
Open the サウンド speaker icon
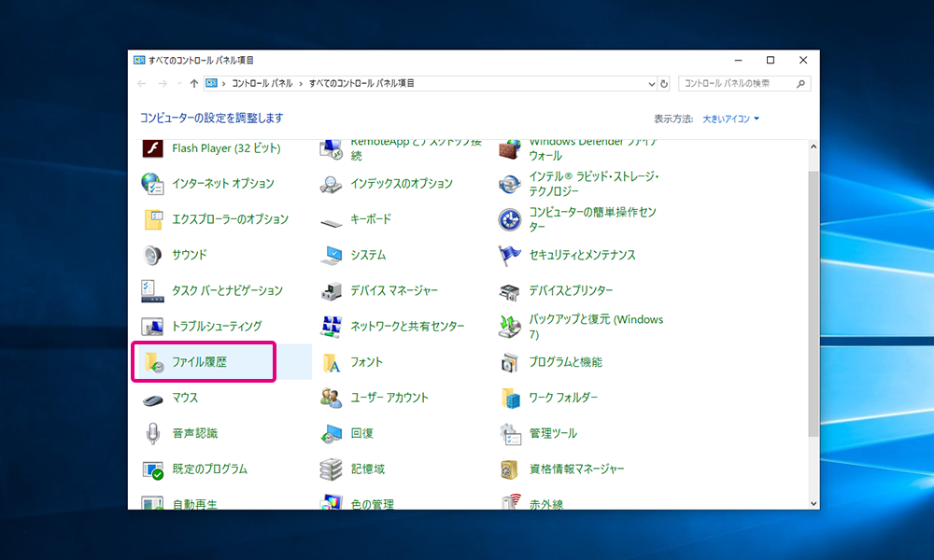[x=153, y=255]
